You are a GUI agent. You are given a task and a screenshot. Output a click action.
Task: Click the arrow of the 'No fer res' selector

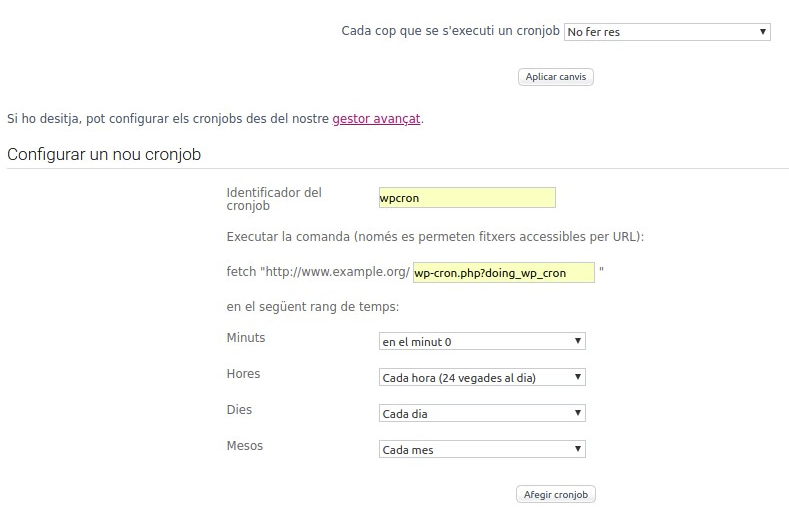tap(762, 31)
